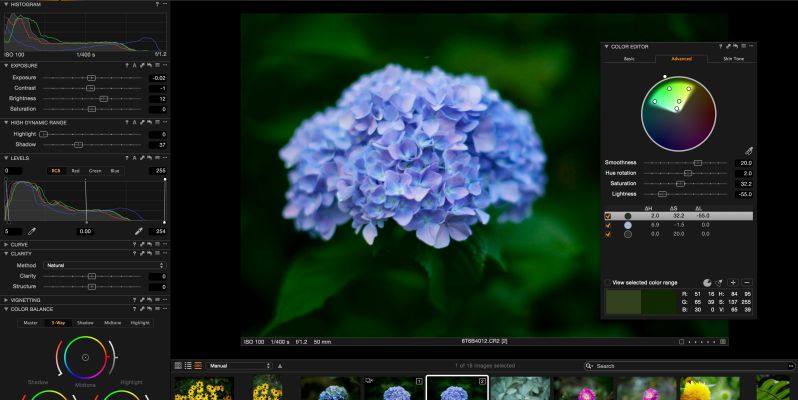The image size is (798, 400).
Task: Reset the Clarity tool adjustments
Action: tap(149, 254)
